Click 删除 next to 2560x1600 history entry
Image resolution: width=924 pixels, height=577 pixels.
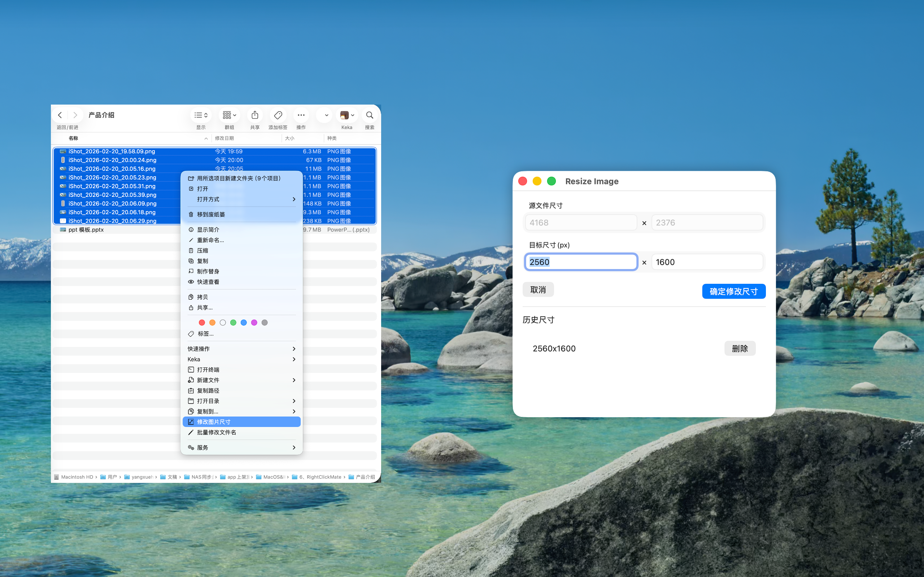[740, 348]
